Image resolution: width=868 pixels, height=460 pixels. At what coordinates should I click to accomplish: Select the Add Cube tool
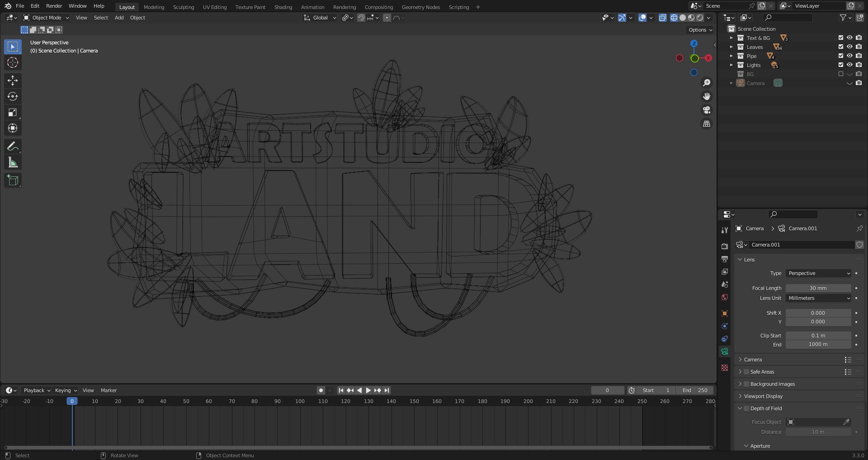[x=13, y=180]
